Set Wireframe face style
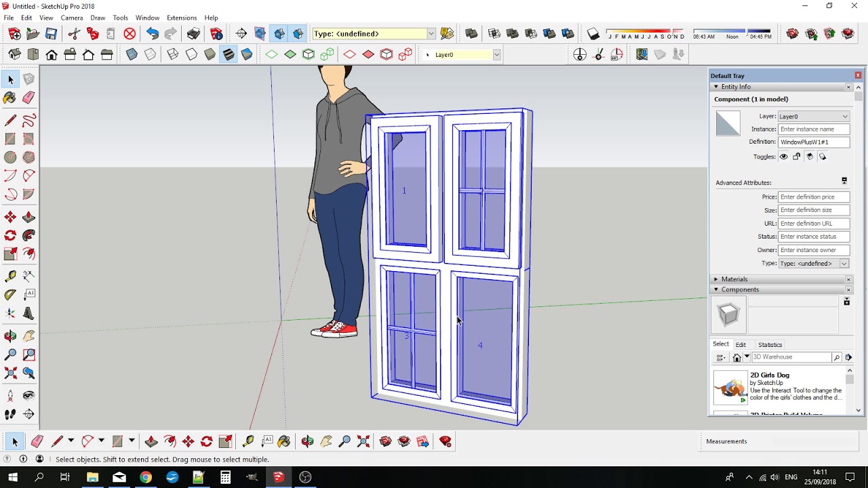The width and height of the screenshot is (868, 488). pyautogui.click(x=173, y=54)
